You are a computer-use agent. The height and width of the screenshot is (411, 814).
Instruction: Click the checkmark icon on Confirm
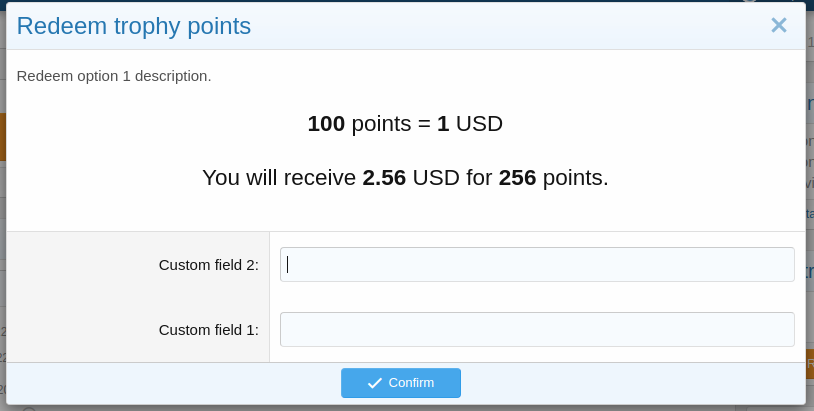coord(375,383)
